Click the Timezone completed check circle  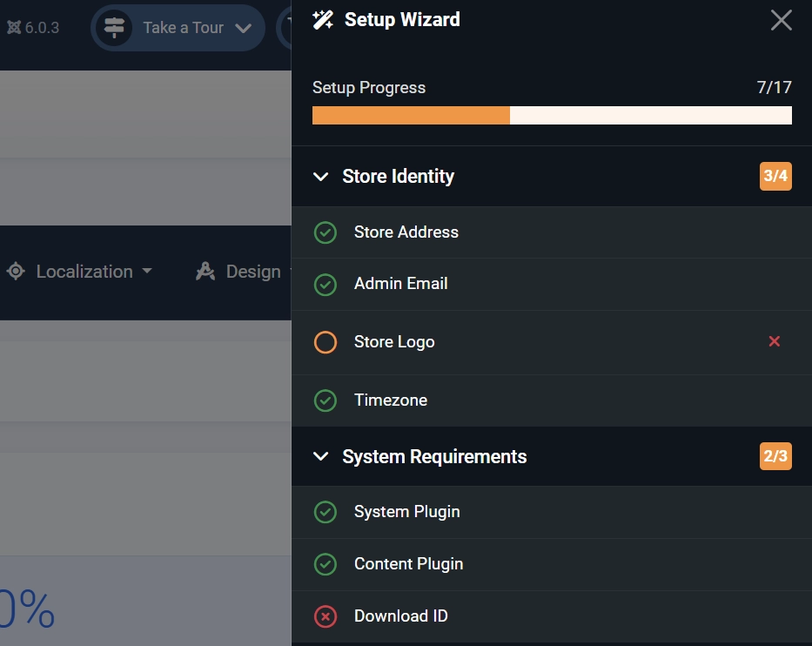[325, 400]
